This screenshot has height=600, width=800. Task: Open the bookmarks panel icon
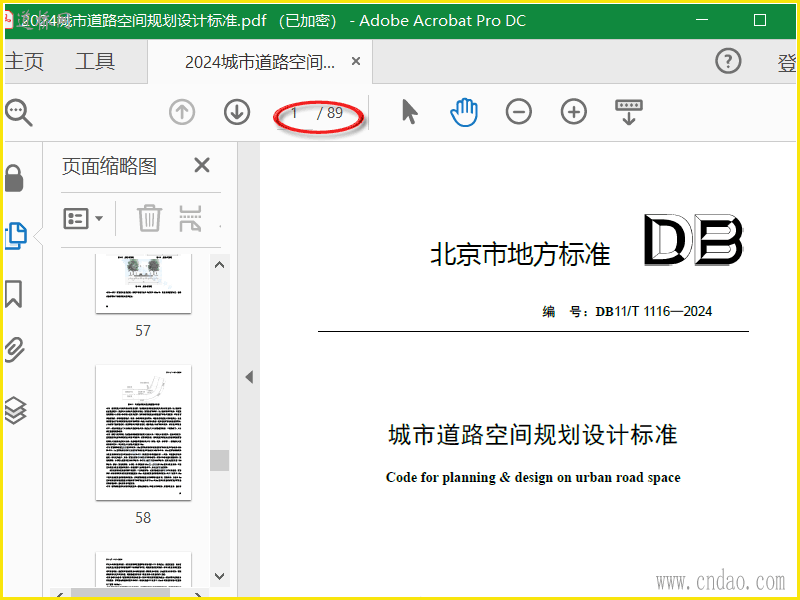point(14,294)
